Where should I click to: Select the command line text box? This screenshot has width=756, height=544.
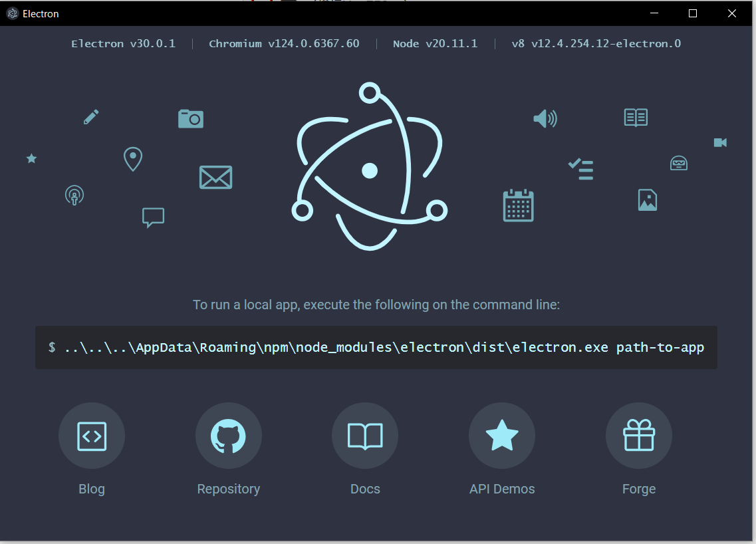coord(376,346)
